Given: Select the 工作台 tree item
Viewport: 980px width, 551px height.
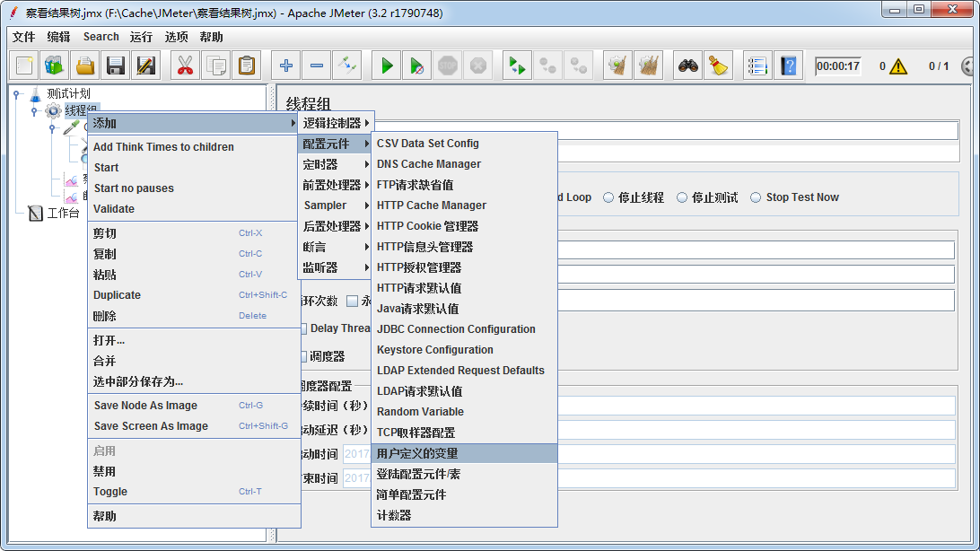Looking at the screenshot, I should point(63,213).
